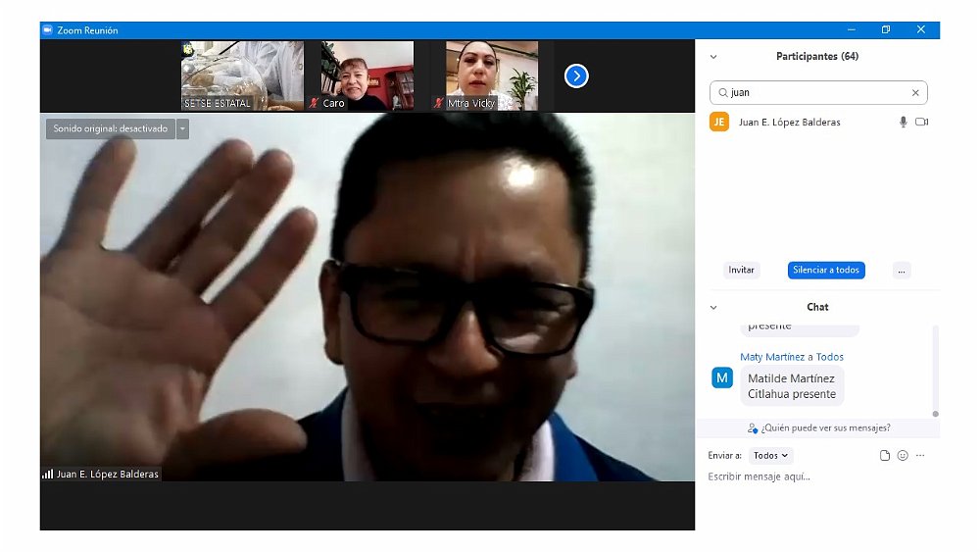
Task: Collapse the Participantes panel chevron
Action: 713,57
